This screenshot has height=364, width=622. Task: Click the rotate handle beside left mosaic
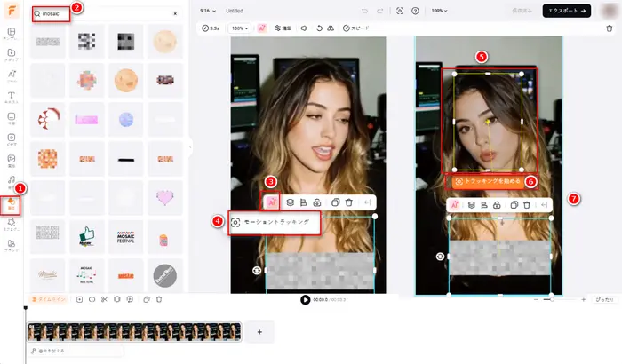coord(257,271)
